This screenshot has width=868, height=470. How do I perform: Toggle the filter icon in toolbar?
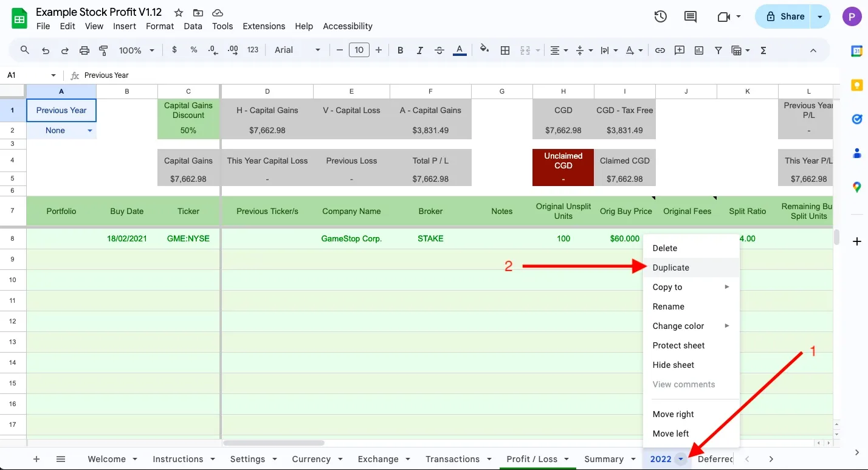(x=718, y=50)
